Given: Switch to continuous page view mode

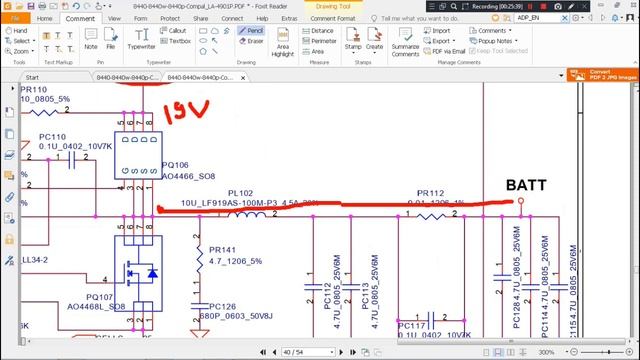Looking at the screenshot, I should [498, 352].
